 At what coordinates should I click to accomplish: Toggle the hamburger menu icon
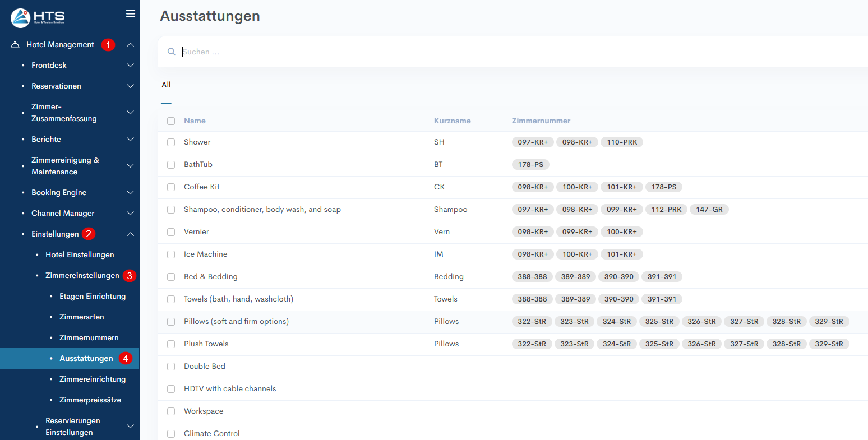[131, 13]
